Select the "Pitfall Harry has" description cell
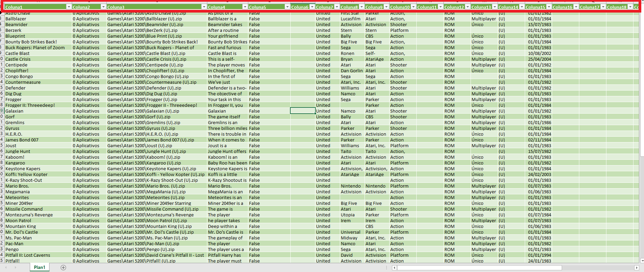This screenshot has width=644, height=272. click(228, 255)
